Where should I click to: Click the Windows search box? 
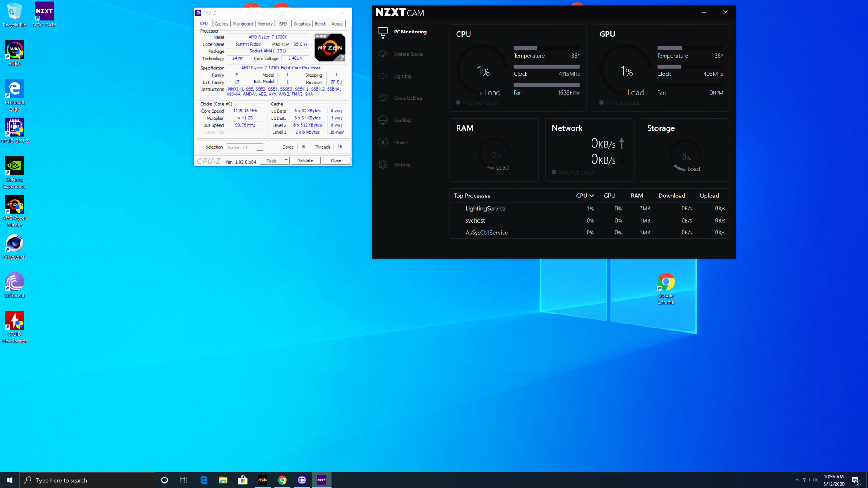87,480
